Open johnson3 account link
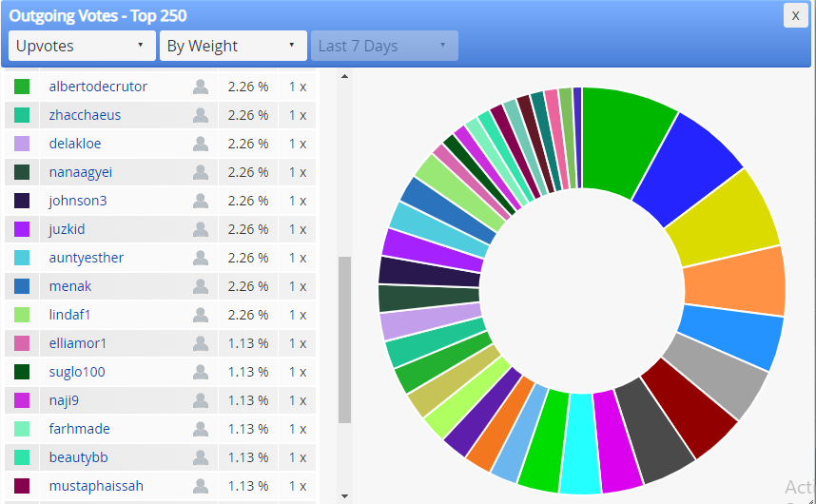 pyautogui.click(x=78, y=201)
